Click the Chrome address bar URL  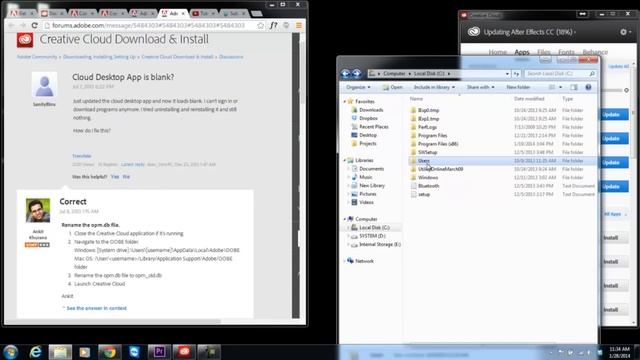click(148, 25)
